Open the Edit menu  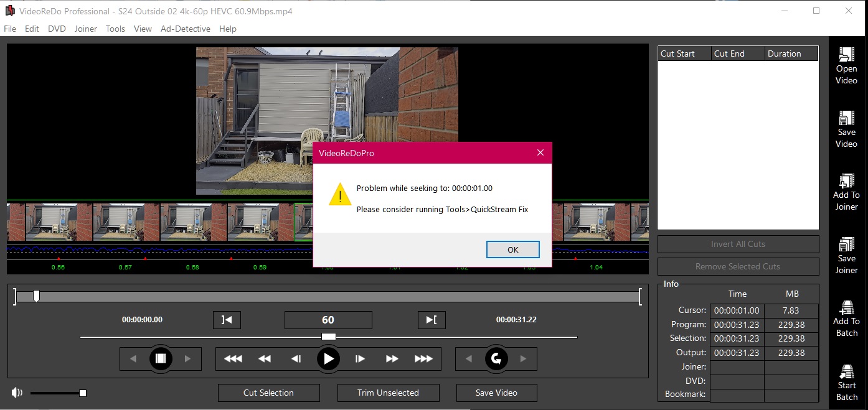[32, 29]
